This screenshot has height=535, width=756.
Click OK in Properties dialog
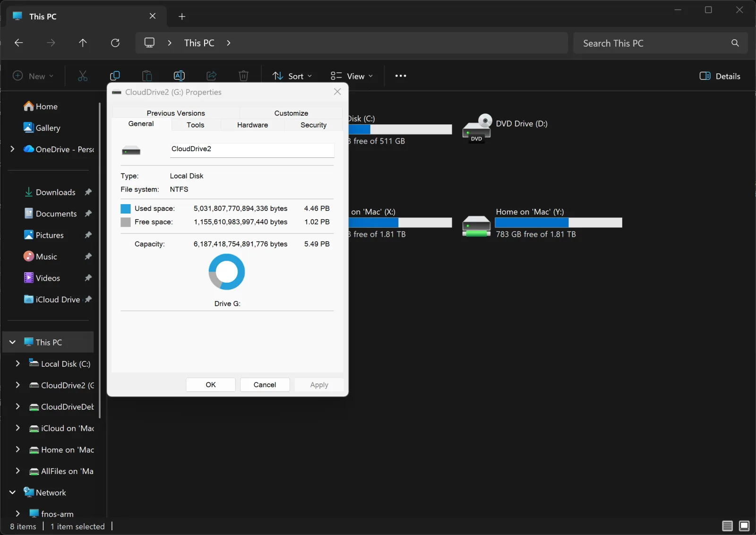[211, 385]
